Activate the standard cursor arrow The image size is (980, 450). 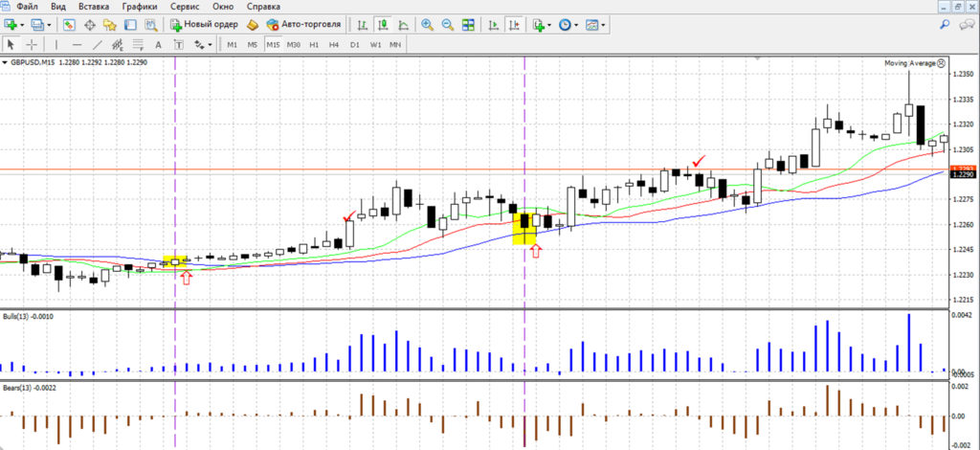(11, 44)
